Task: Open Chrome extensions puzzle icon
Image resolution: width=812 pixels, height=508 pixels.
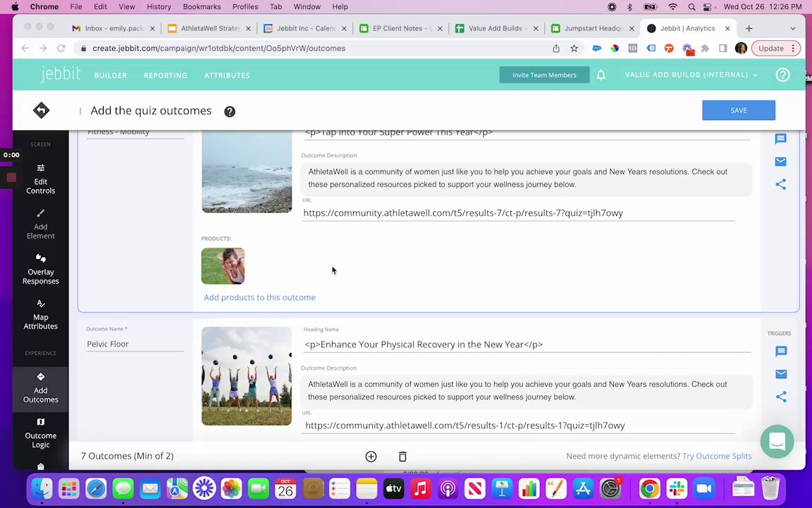Action: click(705, 48)
